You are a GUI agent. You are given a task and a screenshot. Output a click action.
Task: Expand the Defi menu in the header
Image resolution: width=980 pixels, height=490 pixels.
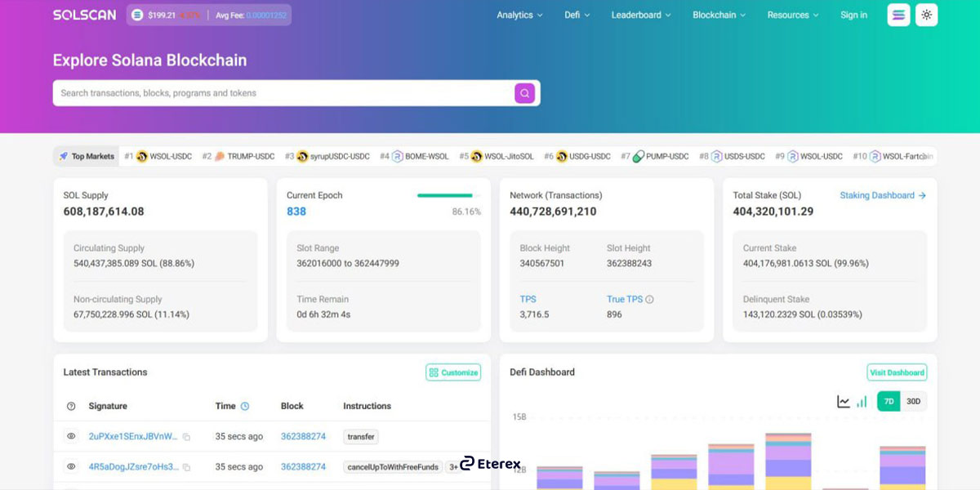coord(577,15)
